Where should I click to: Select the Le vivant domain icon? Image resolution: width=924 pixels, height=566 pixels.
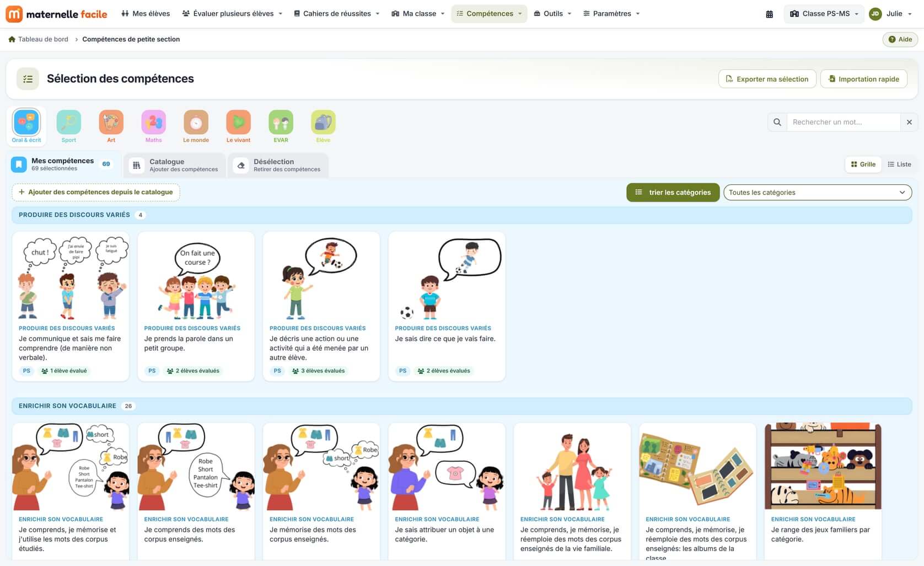[239, 122]
